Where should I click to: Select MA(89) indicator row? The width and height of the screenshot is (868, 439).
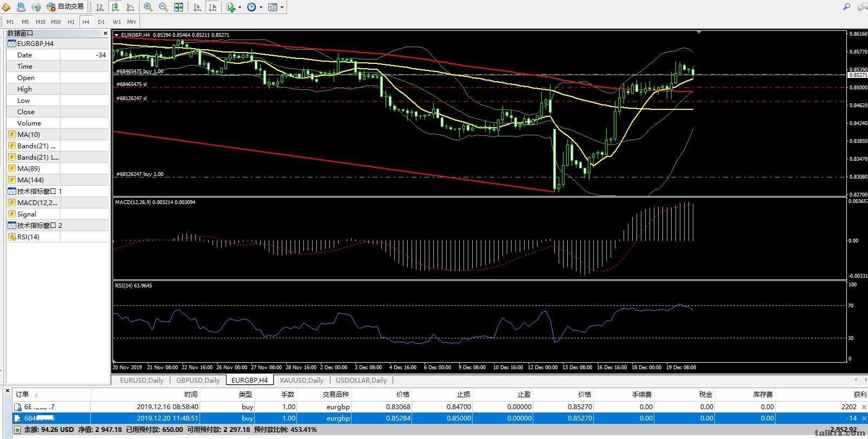coord(57,168)
